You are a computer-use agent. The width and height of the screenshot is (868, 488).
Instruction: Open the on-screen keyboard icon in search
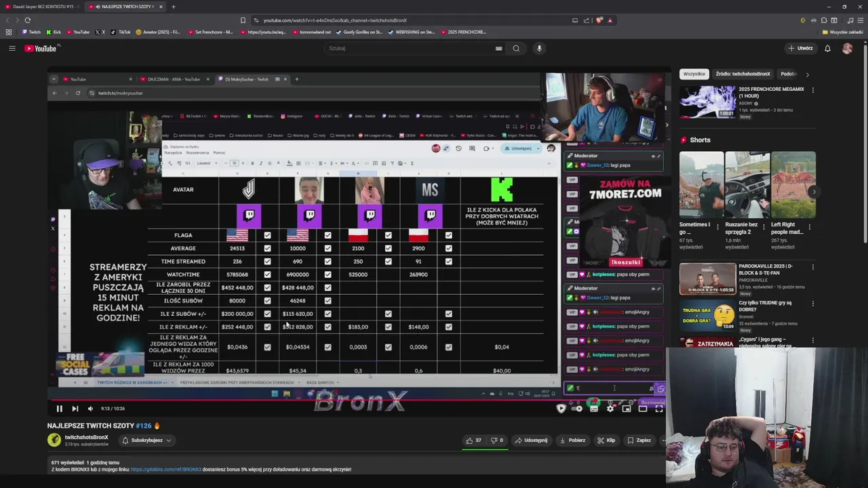tap(498, 48)
